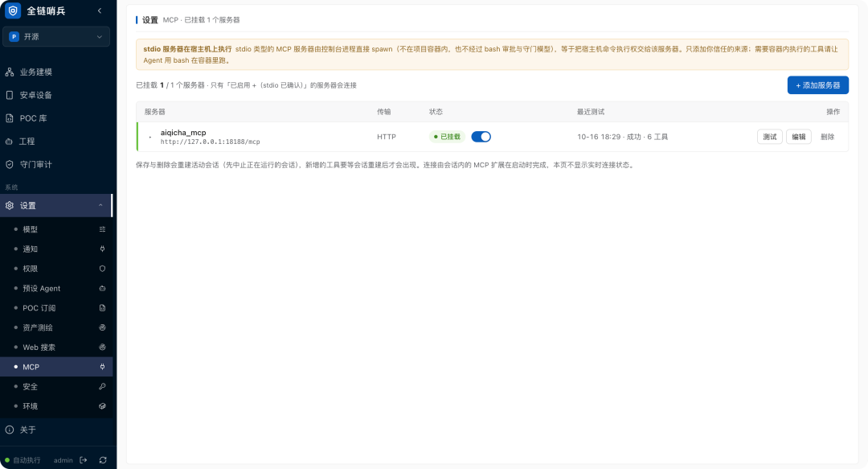Image resolution: width=868 pixels, height=469 pixels.
Task: Click the 传输 column header
Action: [x=383, y=112]
